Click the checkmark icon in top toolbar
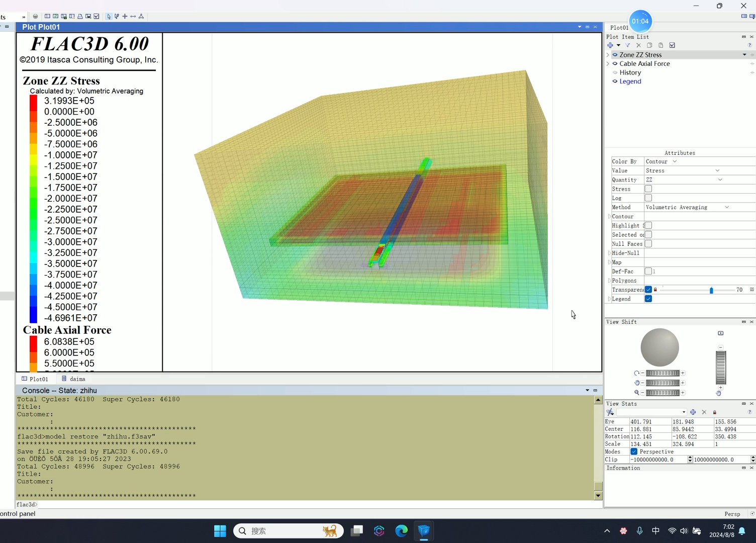The height and width of the screenshot is (543, 756). pos(97,17)
